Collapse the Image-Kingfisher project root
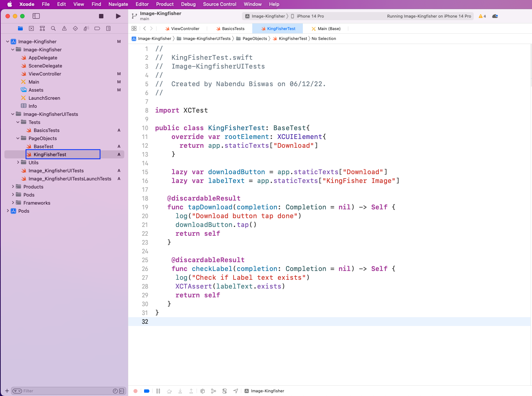The image size is (532, 396). tap(7, 41)
